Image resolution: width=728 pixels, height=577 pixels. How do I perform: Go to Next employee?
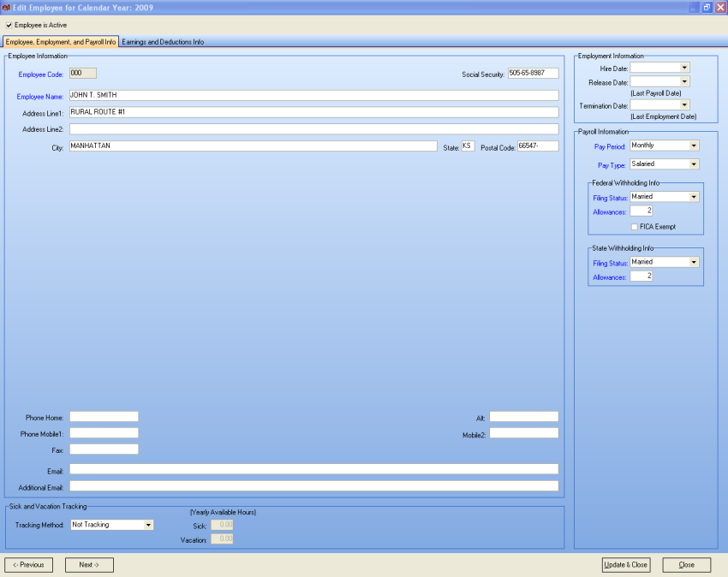(89, 565)
